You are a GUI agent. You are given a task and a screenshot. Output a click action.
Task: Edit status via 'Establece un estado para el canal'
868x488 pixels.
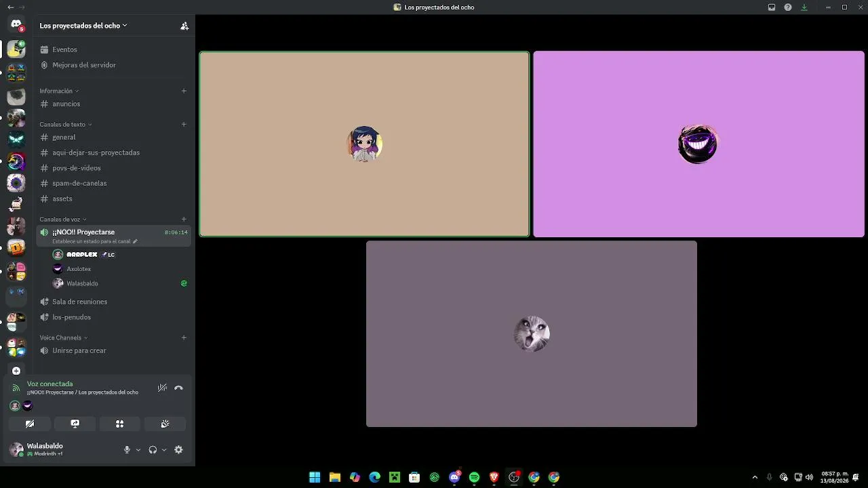coord(94,241)
